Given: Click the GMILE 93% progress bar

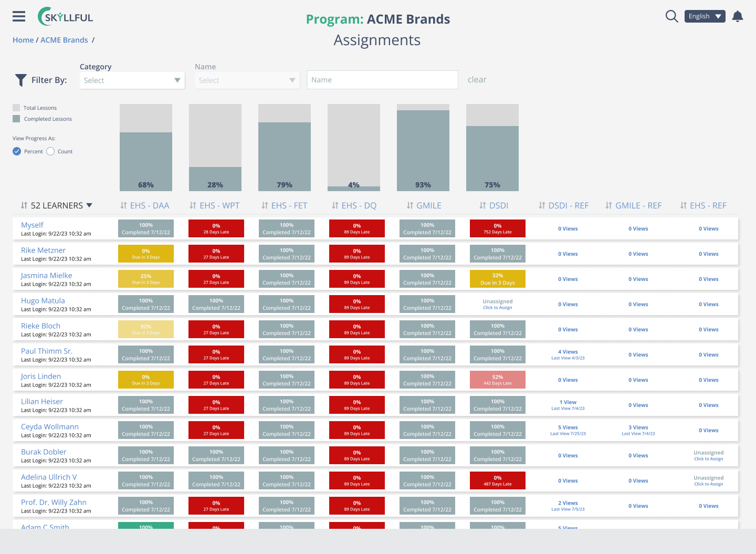Looking at the screenshot, I should tap(423, 151).
